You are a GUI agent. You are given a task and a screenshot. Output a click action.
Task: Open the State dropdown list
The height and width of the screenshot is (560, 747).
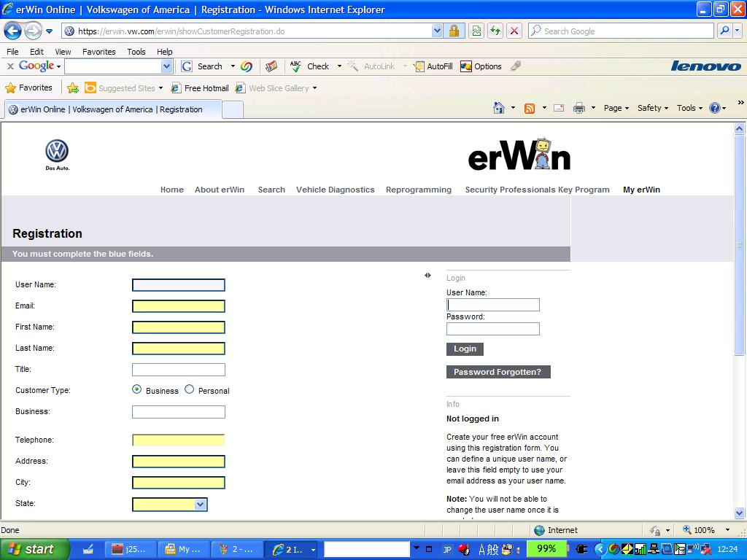(201, 505)
